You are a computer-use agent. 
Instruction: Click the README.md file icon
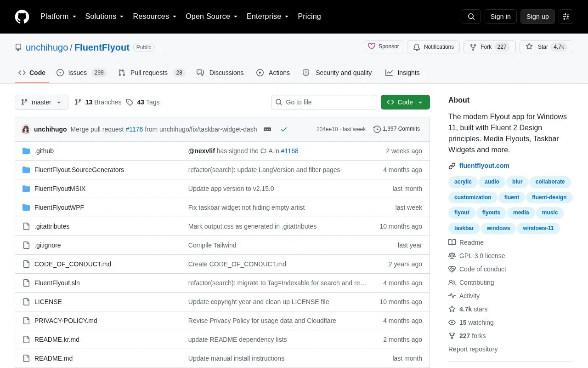coord(26,358)
